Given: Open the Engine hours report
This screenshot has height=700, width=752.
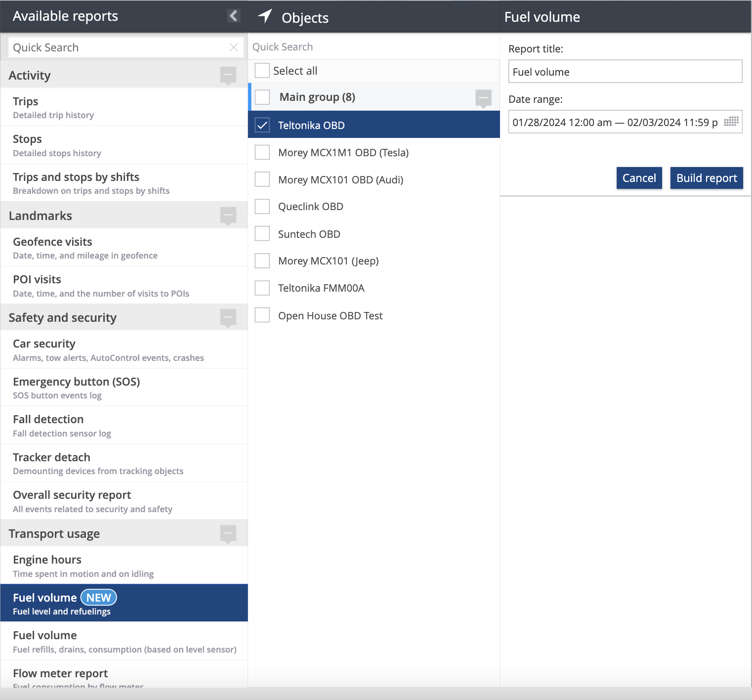Looking at the screenshot, I should coord(124,566).
